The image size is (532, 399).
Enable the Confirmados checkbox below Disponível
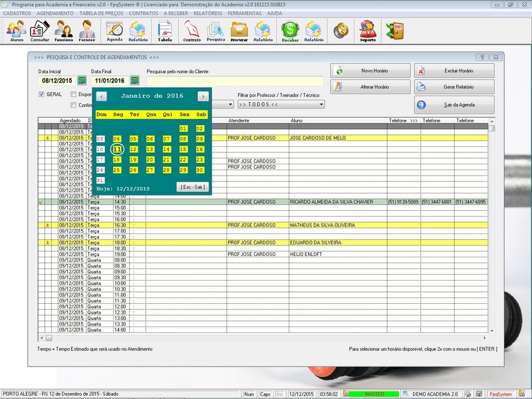point(74,104)
